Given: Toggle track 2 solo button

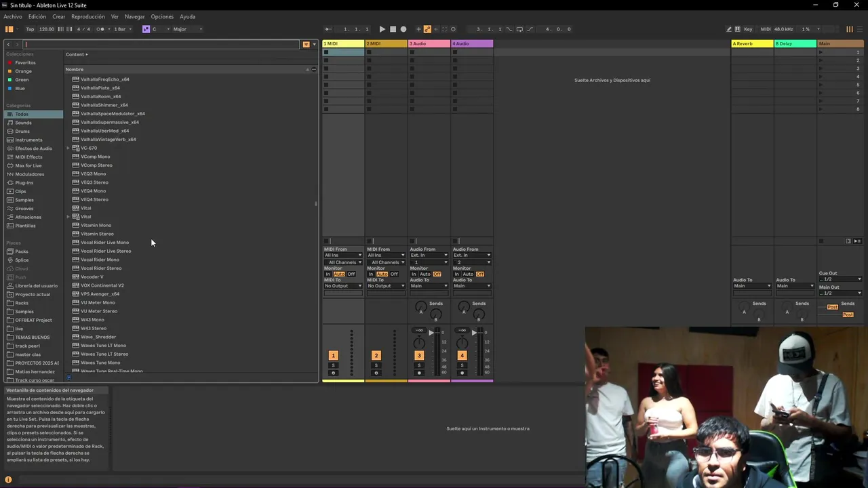Looking at the screenshot, I should pyautogui.click(x=376, y=365).
